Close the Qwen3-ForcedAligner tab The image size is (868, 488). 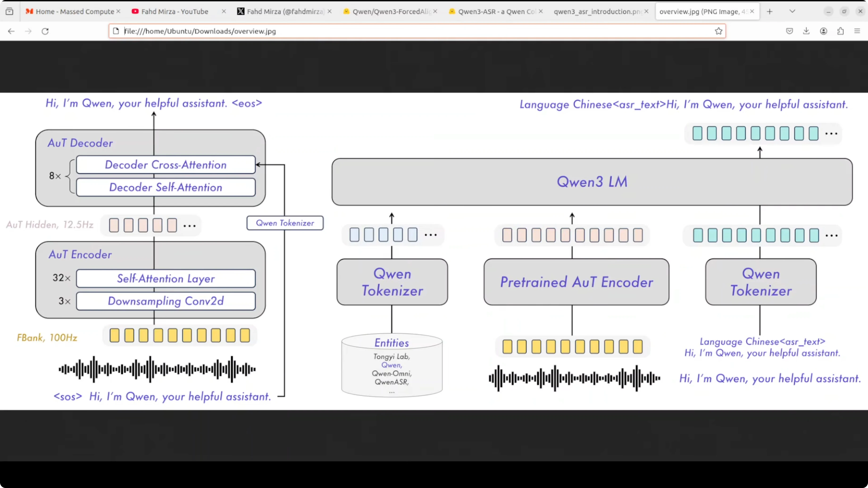[x=435, y=12]
